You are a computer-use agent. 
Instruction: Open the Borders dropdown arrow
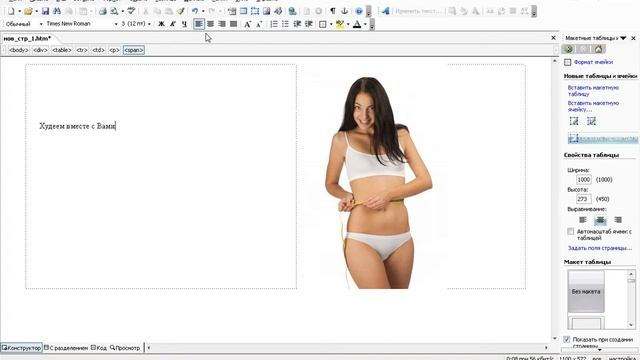click(x=331, y=24)
